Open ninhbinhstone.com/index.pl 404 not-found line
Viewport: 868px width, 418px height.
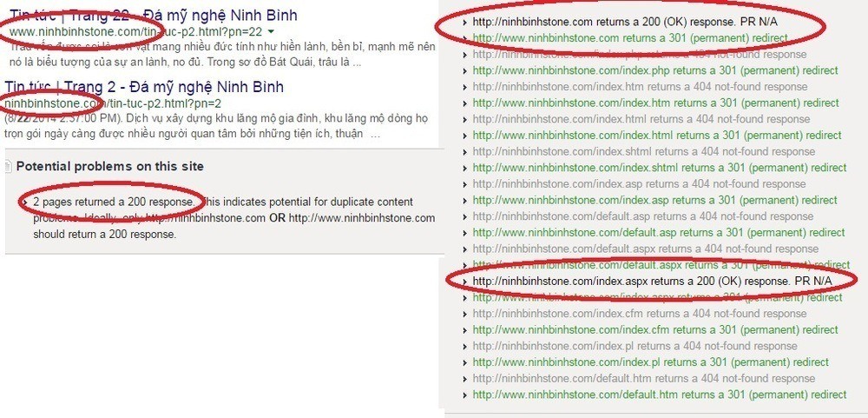[x=635, y=347]
